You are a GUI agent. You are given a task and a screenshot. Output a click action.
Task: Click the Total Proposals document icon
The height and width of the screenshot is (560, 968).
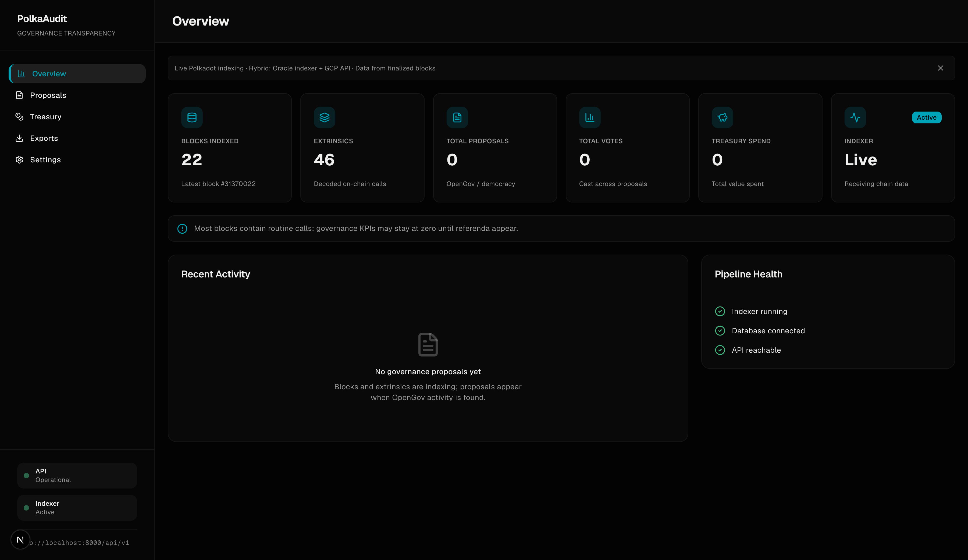pyautogui.click(x=457, y=117)
